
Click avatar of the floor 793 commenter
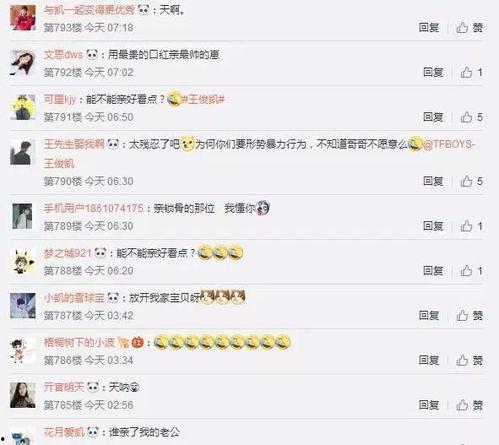tap(23, 18)
